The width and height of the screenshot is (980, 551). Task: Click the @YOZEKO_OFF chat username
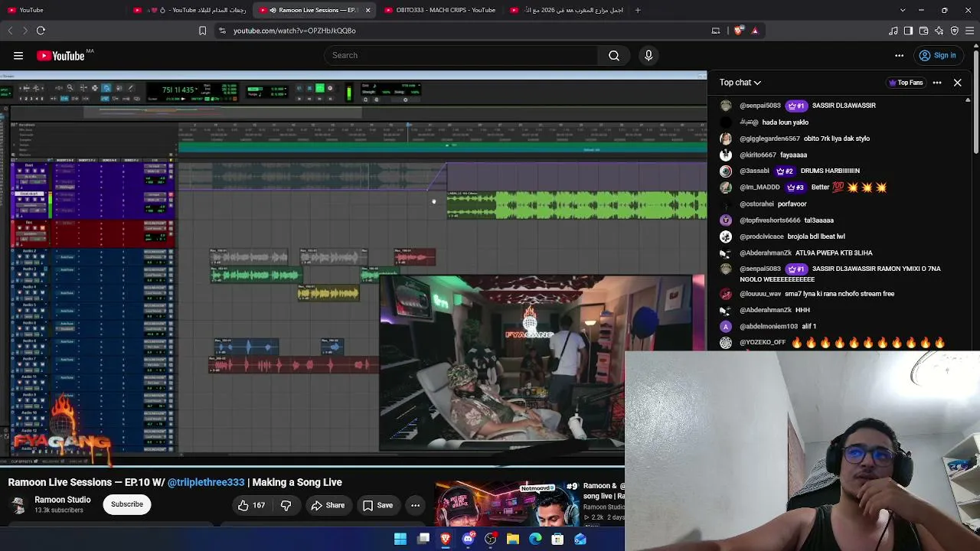763,342
